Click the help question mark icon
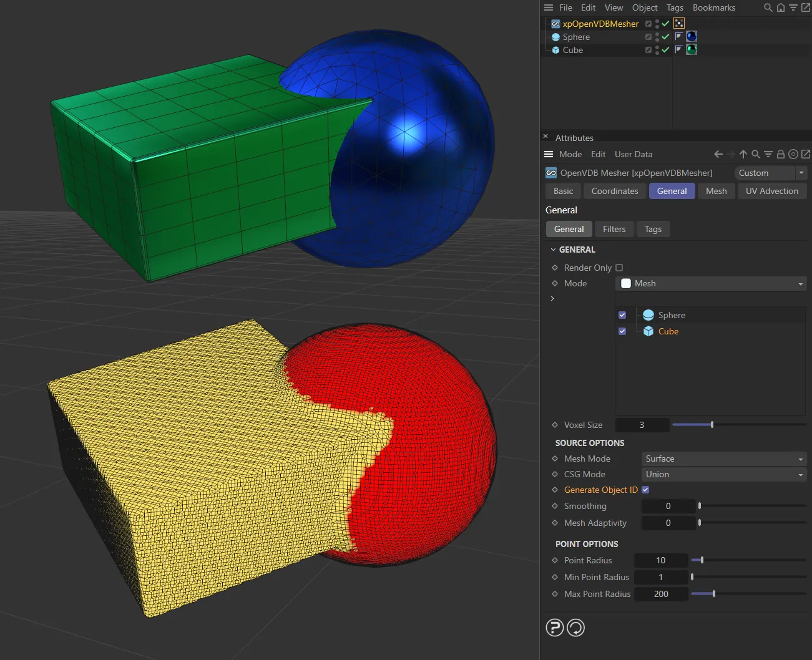Viewport: 812px width, 660px height. [554, 628]
